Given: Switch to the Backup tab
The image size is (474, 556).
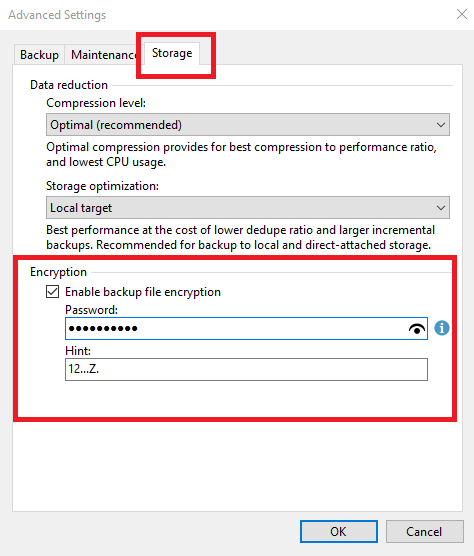Looking at the screenshot, I should (x=39, y=55).
